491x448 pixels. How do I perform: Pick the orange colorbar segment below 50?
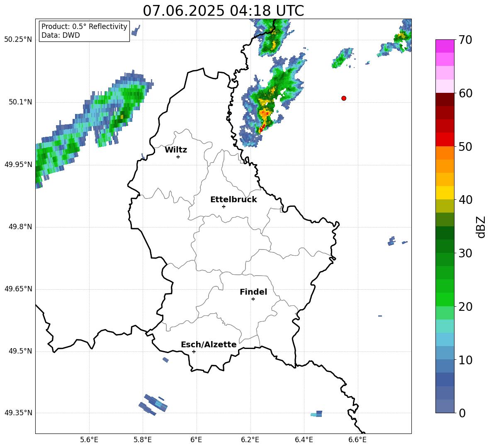coord(445,153)
